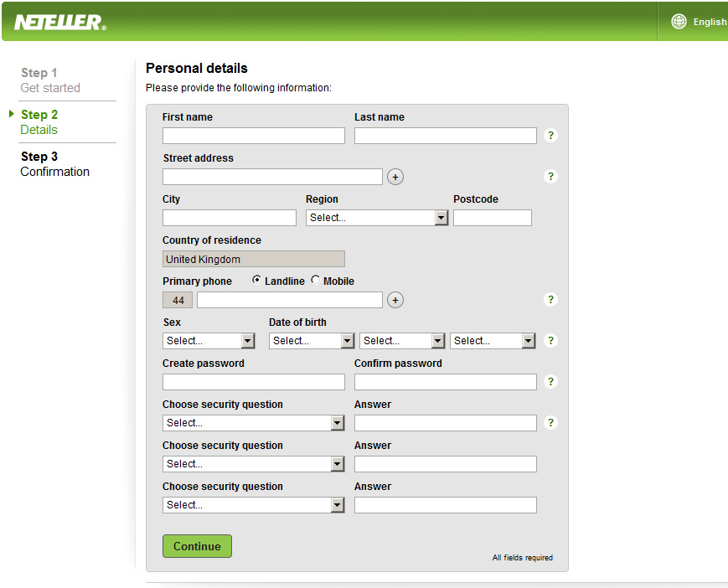Click the NETELLER logo

point(59,22)
